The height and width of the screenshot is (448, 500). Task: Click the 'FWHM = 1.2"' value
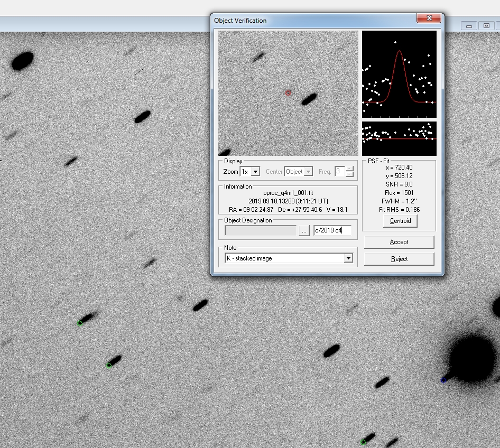(x=399, y=201)
